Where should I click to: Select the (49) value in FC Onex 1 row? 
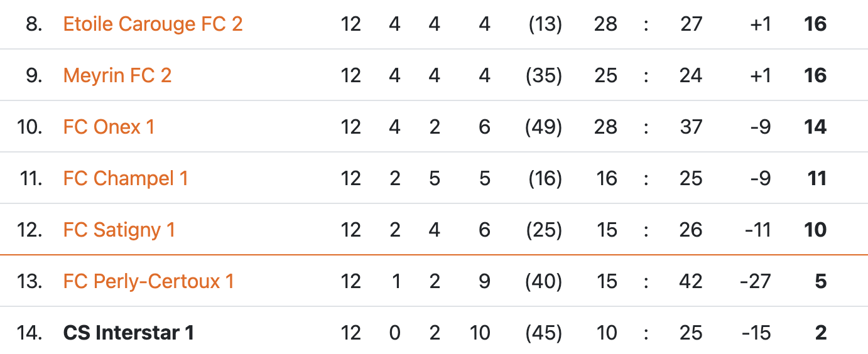[x=543, y=127]
